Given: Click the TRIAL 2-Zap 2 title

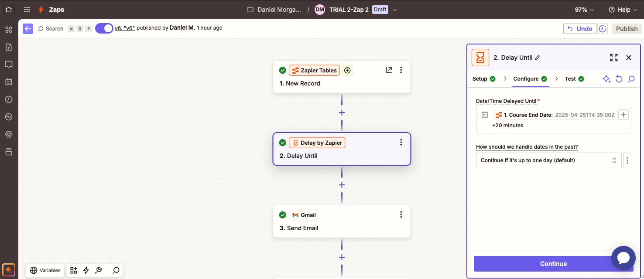Looking at the screenshot, I should (x=349, y=10).
